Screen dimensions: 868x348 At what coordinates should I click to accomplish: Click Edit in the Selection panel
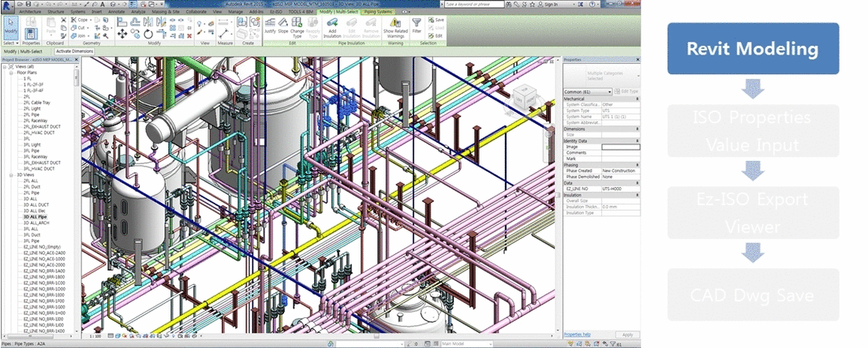click(x=436, y=36)
